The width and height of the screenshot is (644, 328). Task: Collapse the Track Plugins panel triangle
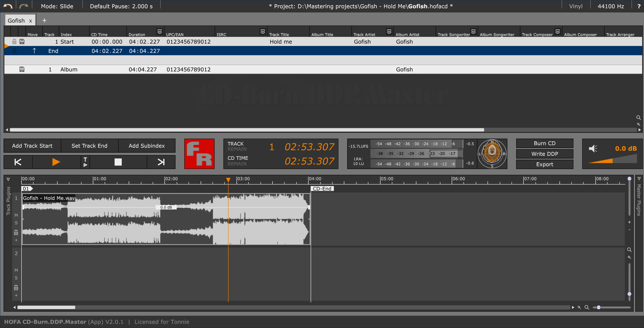(x=8, y=179)
